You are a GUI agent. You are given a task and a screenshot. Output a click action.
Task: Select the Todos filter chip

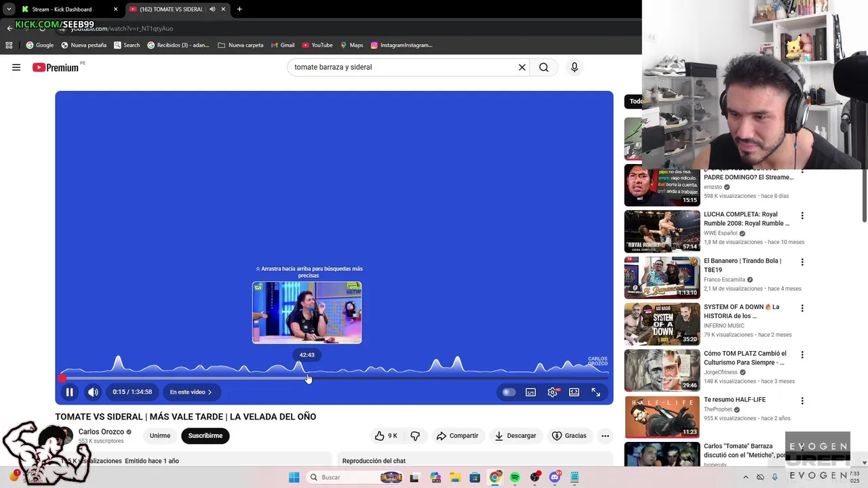point(635,101)
